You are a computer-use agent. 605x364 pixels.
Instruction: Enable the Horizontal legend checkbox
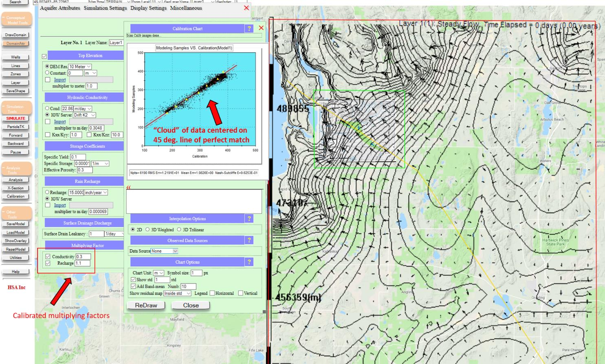tap(212, 293)
